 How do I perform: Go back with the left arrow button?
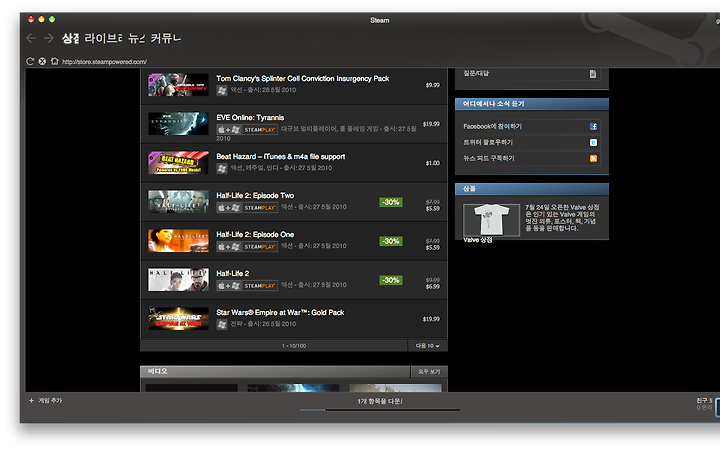point(31,38)
